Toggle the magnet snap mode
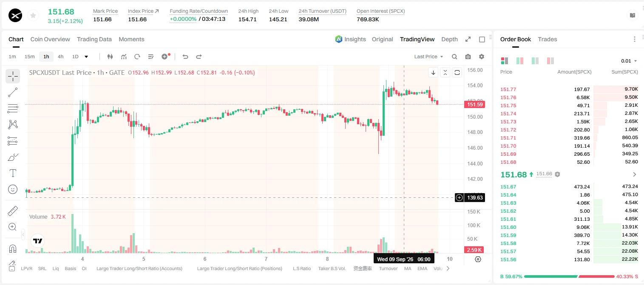This screenshot has height=285, width=644. tap(13, 249)
